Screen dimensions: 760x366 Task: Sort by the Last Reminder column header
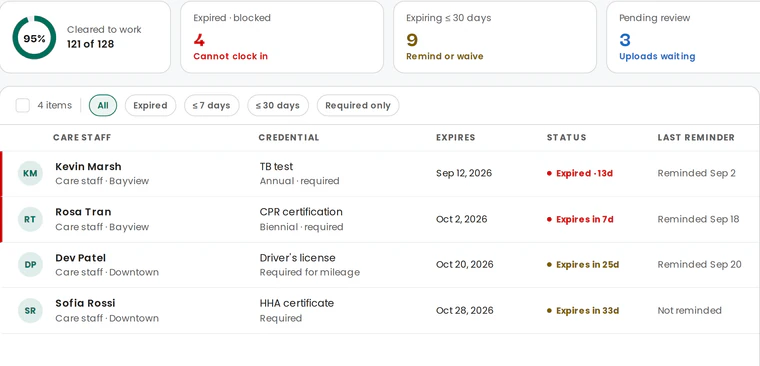point(696,138)
